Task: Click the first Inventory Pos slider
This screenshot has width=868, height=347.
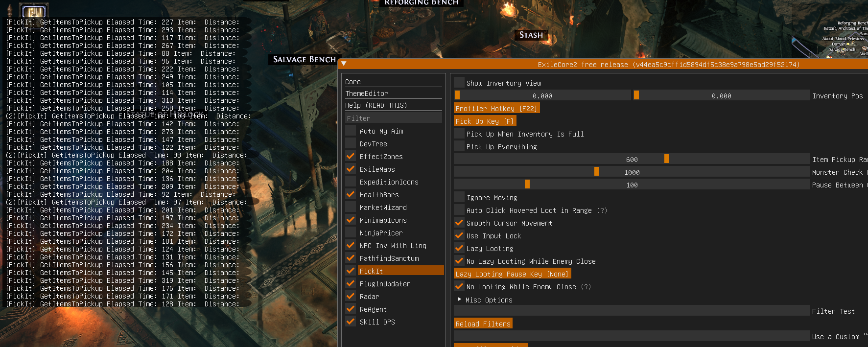Action: 542,95
